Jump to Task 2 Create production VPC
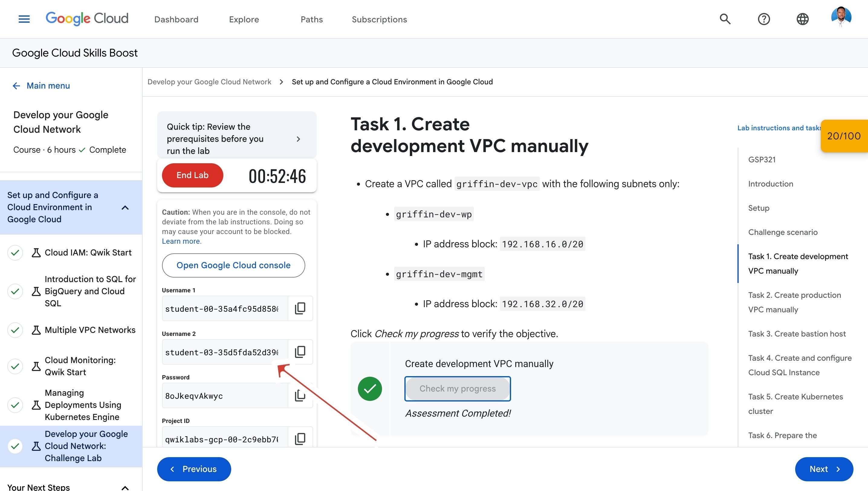 (x=795, y=302)
